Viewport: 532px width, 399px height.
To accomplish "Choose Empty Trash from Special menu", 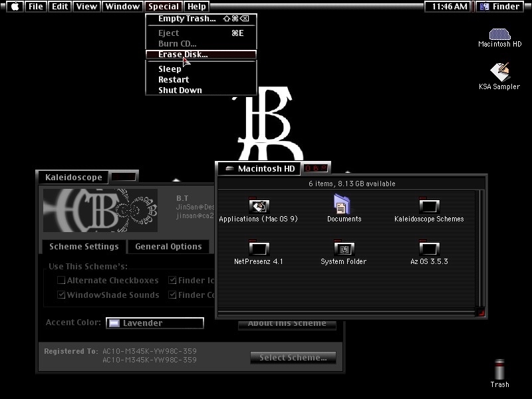I will point(201,19).
